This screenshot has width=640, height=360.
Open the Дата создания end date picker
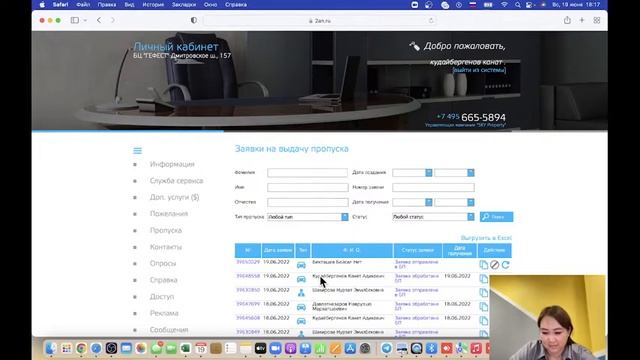[x=471, y=173]
